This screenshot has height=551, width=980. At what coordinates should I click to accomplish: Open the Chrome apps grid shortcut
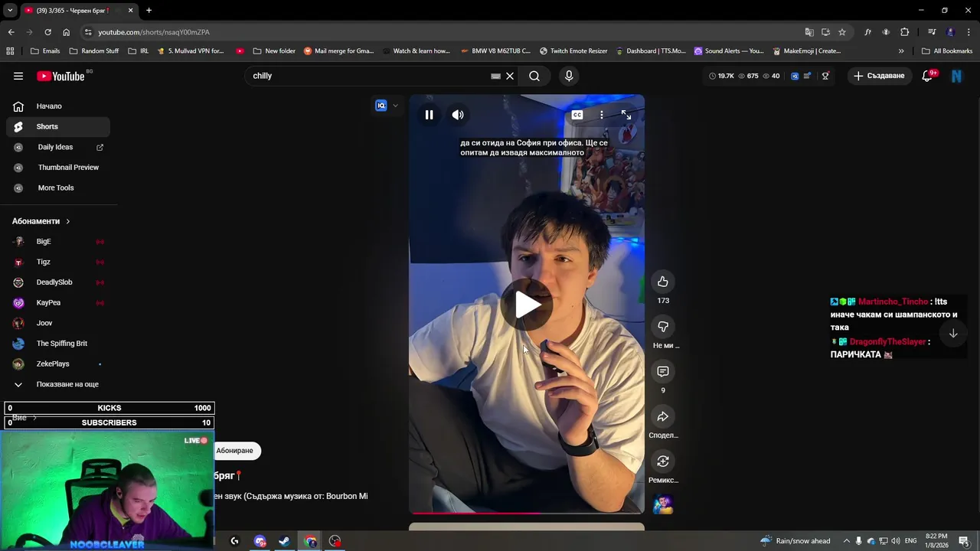(x=10, y=51)
